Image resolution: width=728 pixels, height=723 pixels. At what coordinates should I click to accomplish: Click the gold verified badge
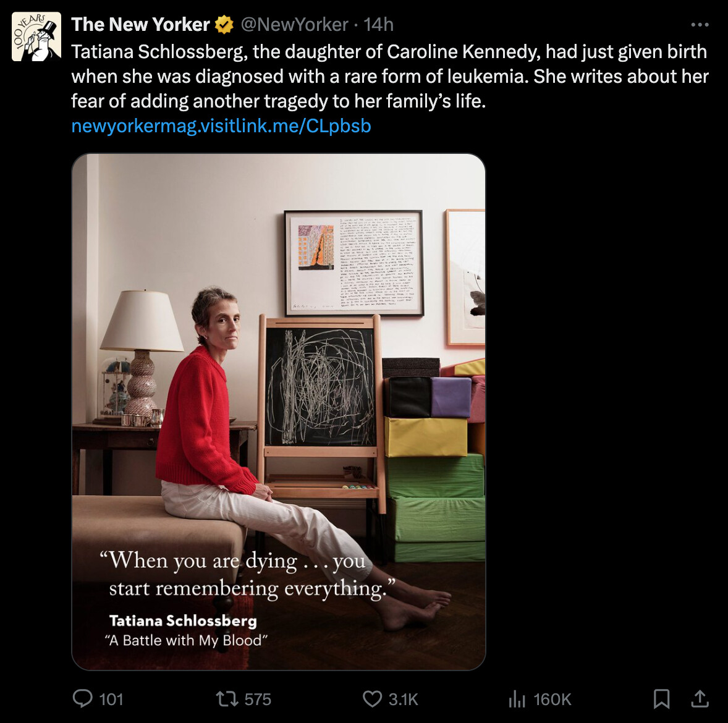tap(224, 25)
